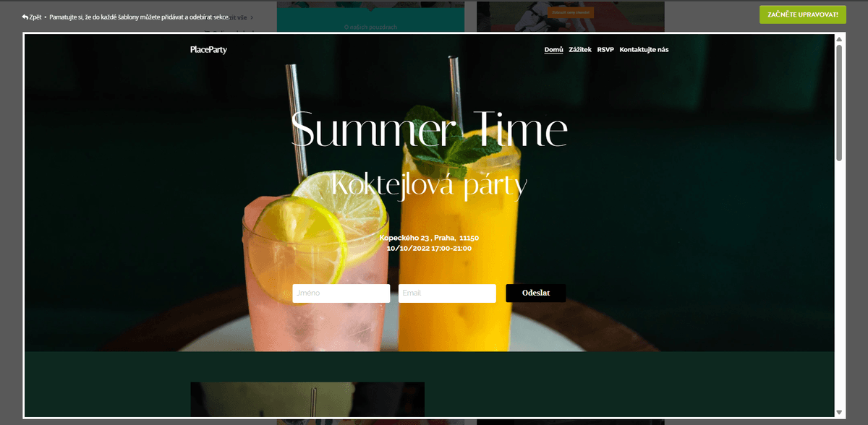868x425 pixels.
Task: Click inside the Email input field
Action: pos(446,293)
